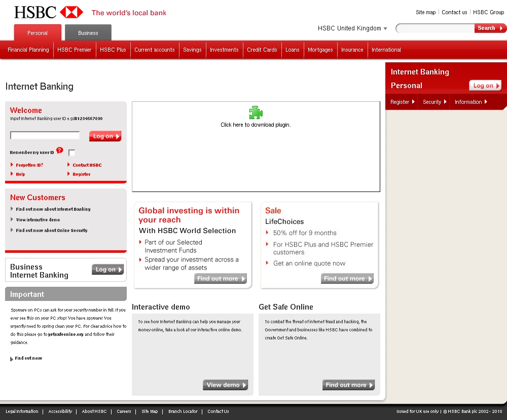Image resolution: width=507 pixels, height=420 pixels.
Task: Click the Contact HSBC link
Action: point(87,165)
